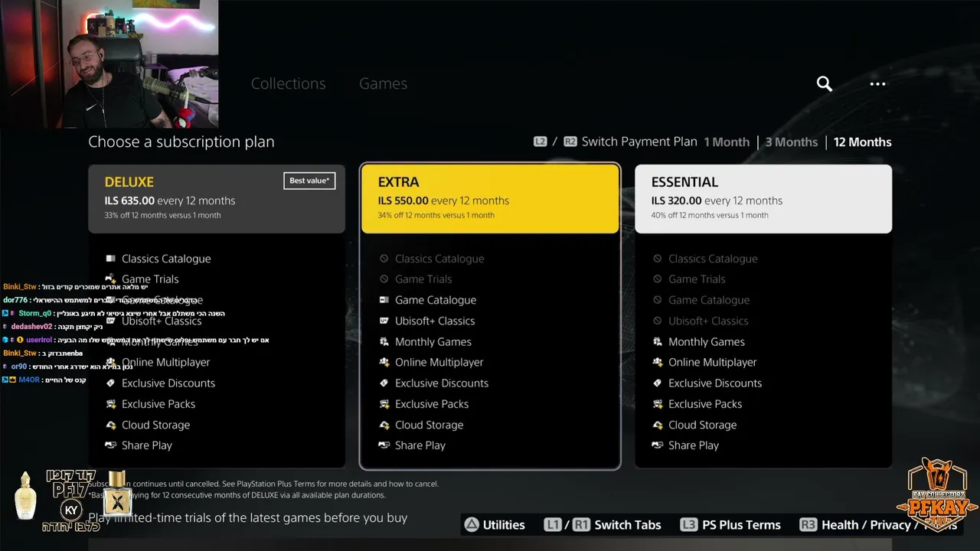
Task: Click the Game Catalogue icon in the EXTRA column
Action: [x=384, y=300]
